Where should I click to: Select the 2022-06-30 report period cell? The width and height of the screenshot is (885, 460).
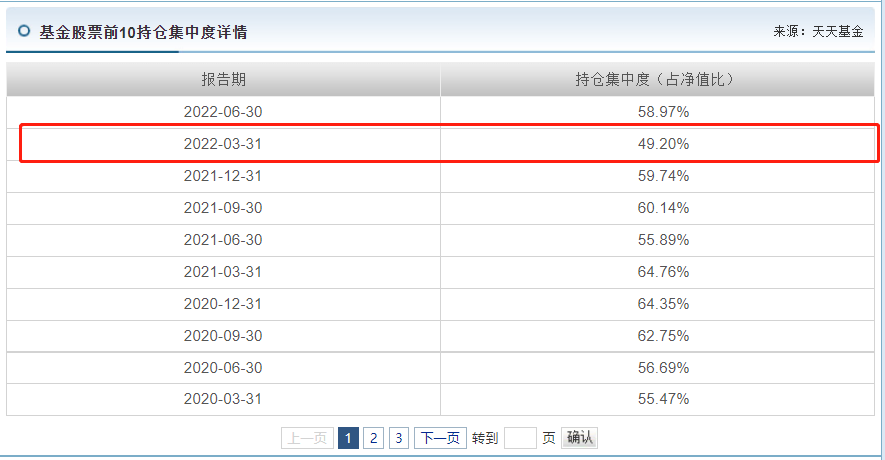(223, 112)
